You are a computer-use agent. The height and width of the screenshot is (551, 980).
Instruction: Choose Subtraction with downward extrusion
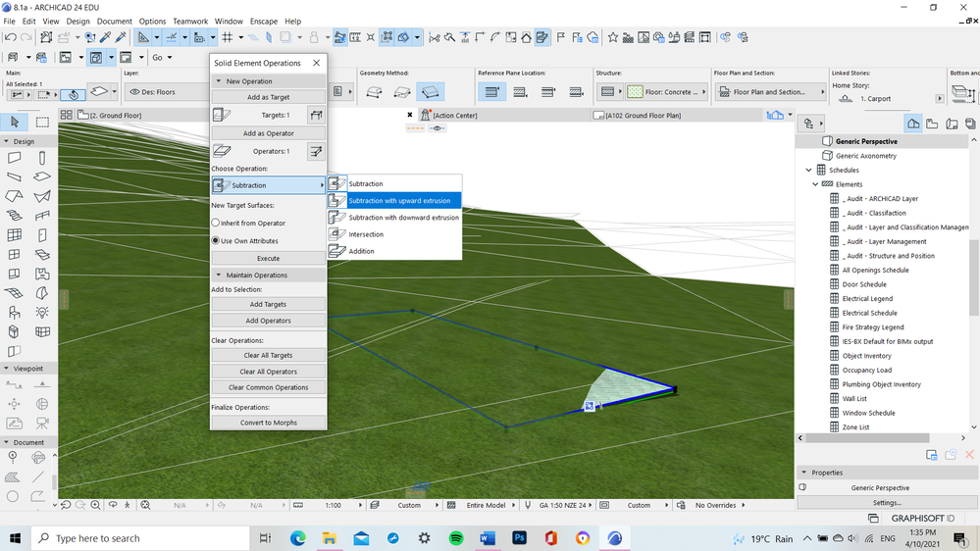point(403,218)
